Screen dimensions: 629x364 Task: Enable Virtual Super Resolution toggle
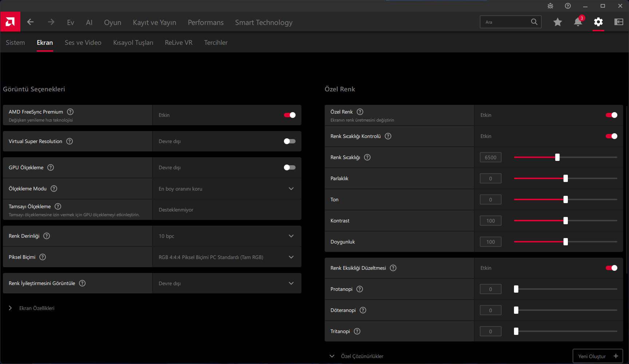coord(290,141)
